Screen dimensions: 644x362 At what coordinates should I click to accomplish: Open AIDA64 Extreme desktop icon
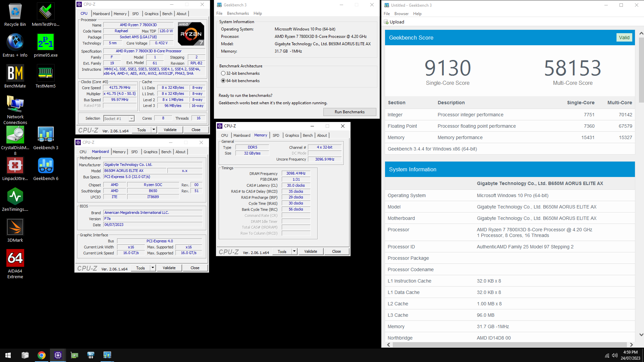coord(15,264)
